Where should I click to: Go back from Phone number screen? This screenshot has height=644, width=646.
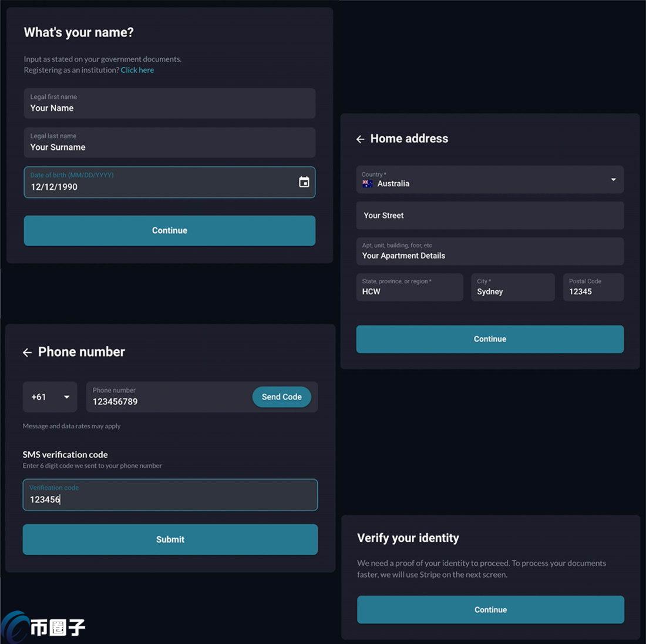point(27,353)
